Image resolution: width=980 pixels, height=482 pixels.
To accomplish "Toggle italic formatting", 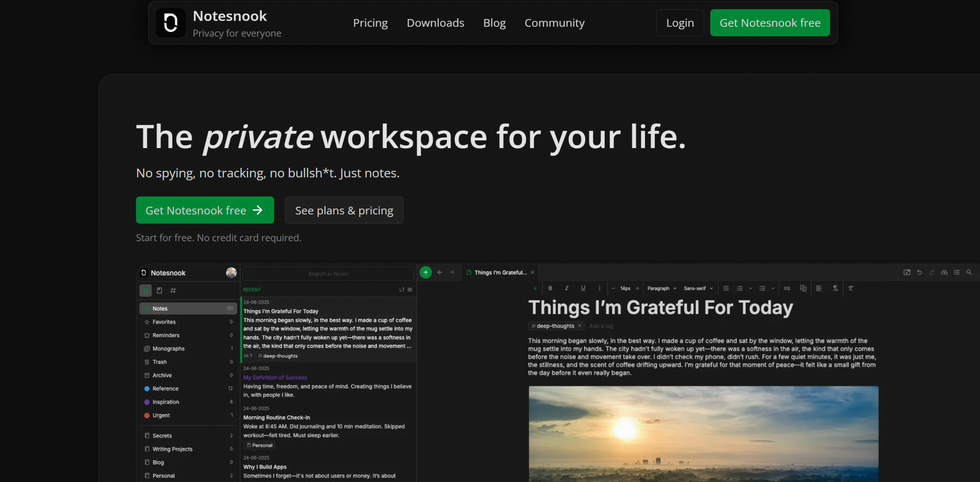I will tap(567, 288).
